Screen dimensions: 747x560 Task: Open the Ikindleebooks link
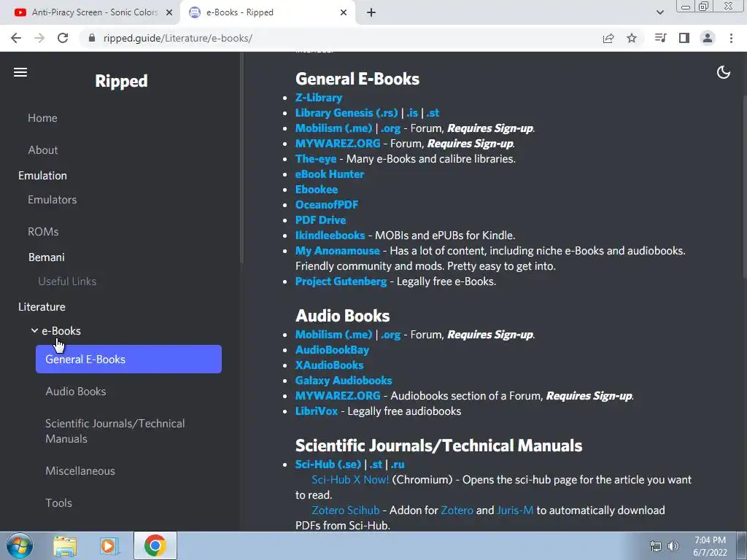[x=330, y=236]
